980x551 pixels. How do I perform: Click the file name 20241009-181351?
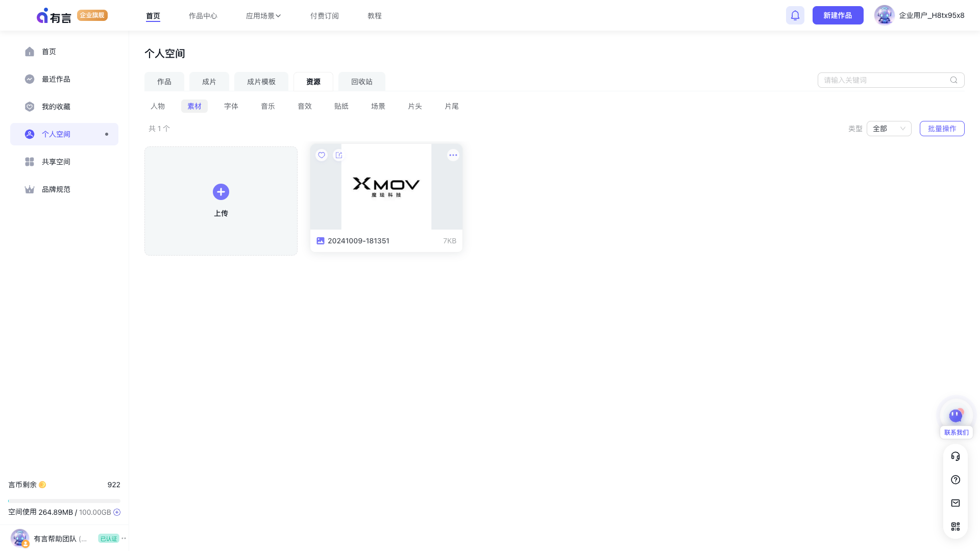358,241
